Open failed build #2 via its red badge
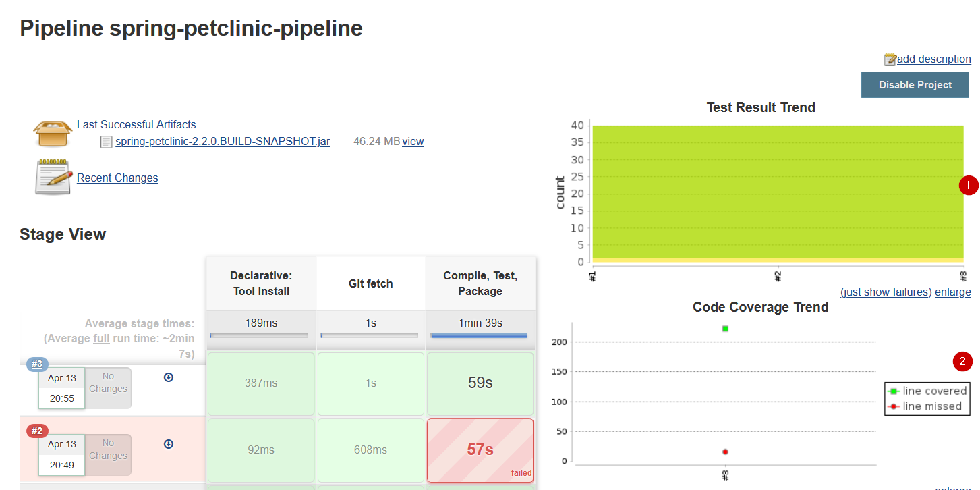 click(36, 430)
